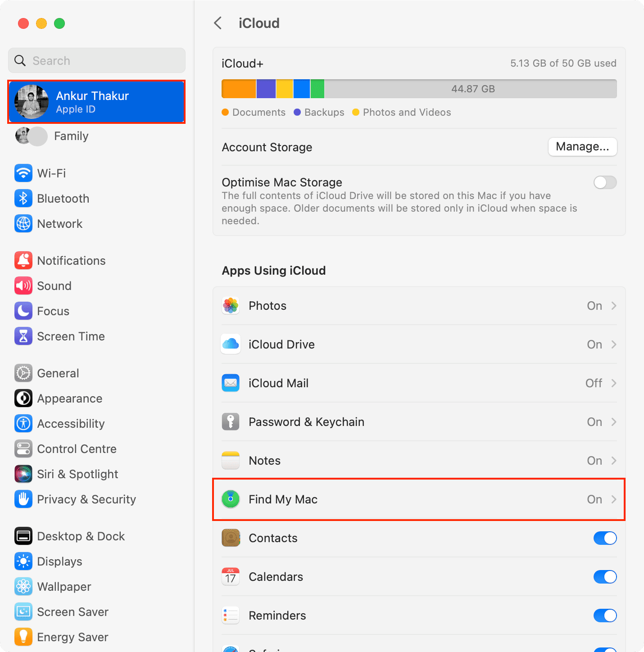Disable the Calendars toggle
Viewport: 644px width, 652px height.
pos(605,577)
